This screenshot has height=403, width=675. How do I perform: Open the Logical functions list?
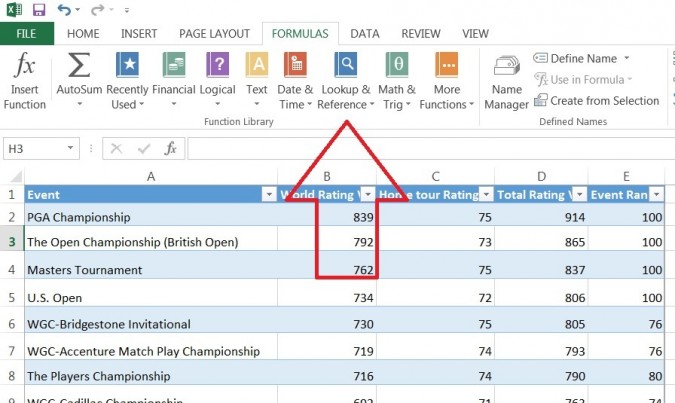coord(217,81)
